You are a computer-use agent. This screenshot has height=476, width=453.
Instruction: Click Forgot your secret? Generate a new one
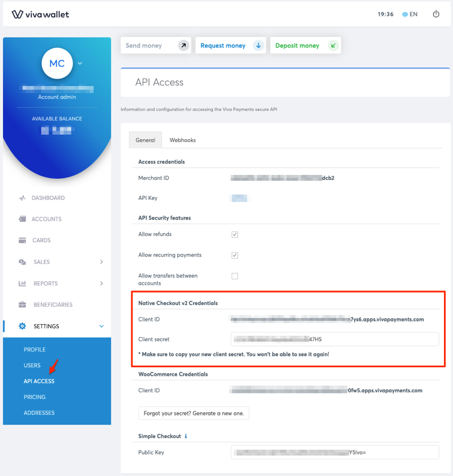pos(194,413)
